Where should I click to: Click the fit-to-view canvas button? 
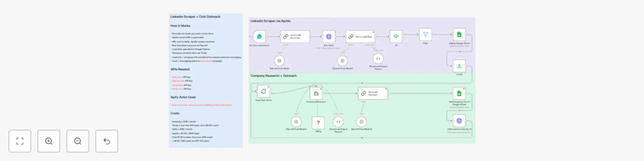(20, 141)
